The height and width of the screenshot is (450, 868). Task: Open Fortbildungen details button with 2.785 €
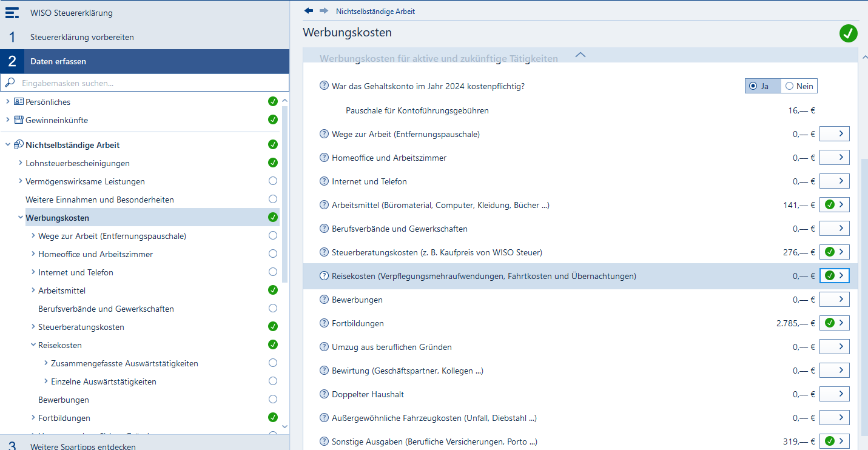835,323
